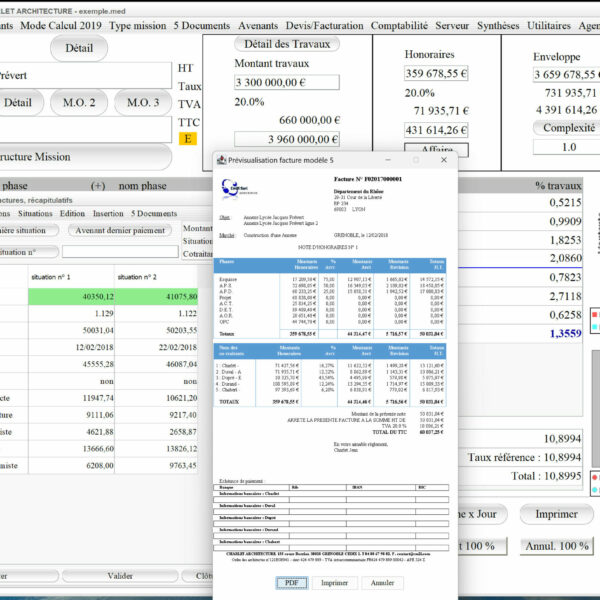Open the Mode Calcul 2019 menu
The width and height of the screenshot is (600, 600).
(61, 26)
